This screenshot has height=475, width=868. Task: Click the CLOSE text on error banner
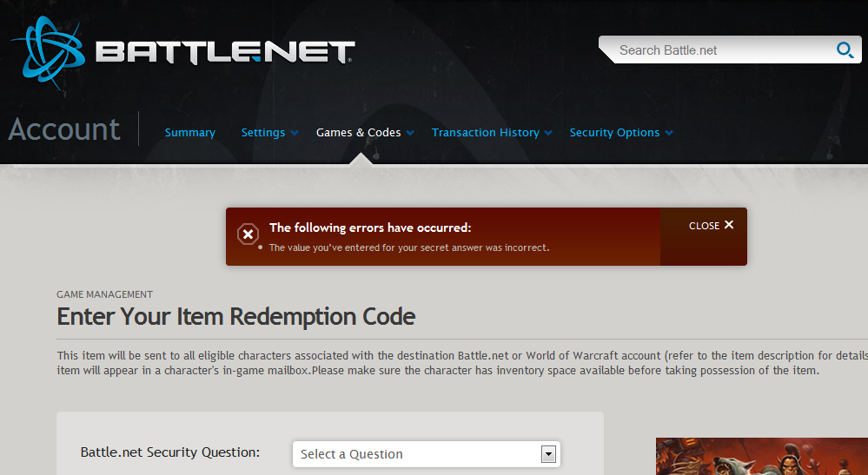click(x=704, y=226)
